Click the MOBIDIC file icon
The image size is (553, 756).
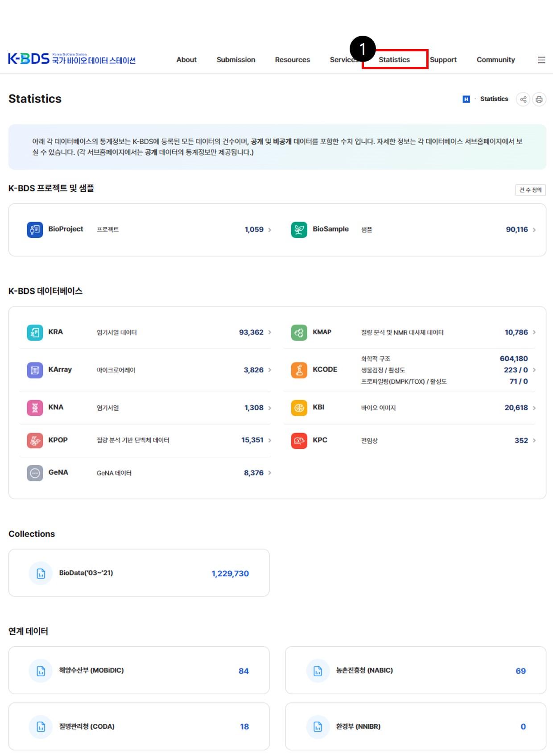pos(41,671)
